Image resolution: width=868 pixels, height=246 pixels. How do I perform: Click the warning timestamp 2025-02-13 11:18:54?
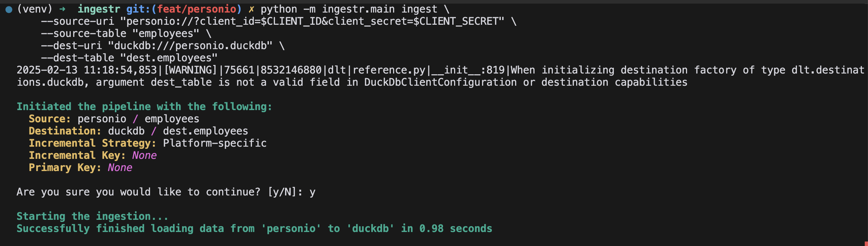(77, 70)
